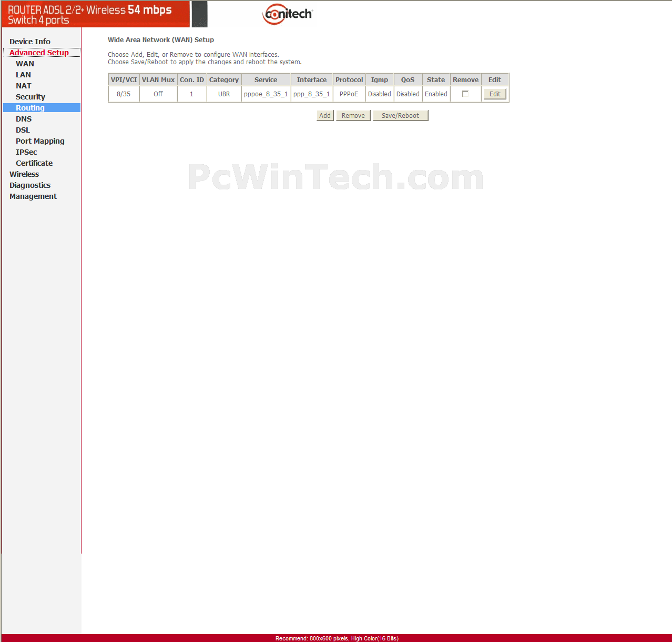Screen dimensions: 672x642
Task: Open the Advanced Setup menu
Action: [39, 53]
